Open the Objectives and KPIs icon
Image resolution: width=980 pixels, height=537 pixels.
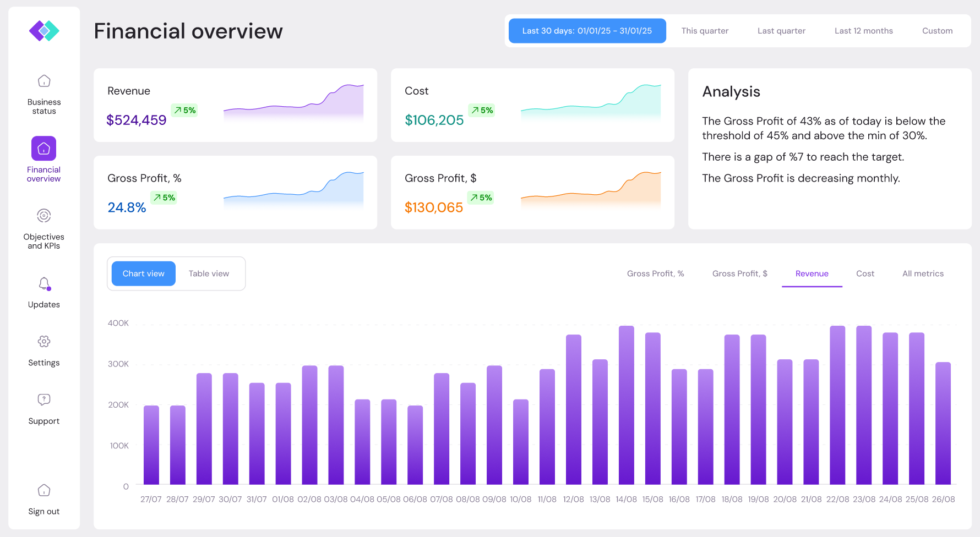pyautogui.click(x=44, y=216)
